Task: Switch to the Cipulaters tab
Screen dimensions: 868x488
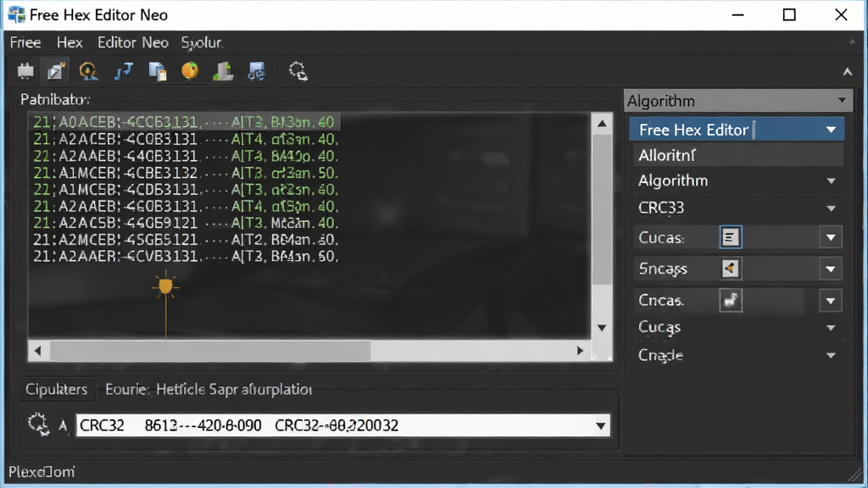Action: (57, 389)
